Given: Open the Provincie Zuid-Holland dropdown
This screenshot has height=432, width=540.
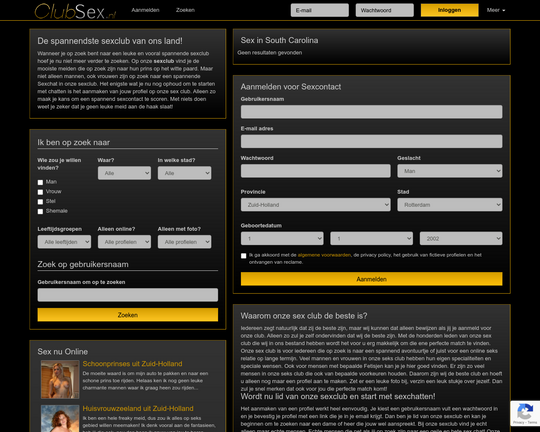Looking at the screenshot, I should tap(315, 205).
